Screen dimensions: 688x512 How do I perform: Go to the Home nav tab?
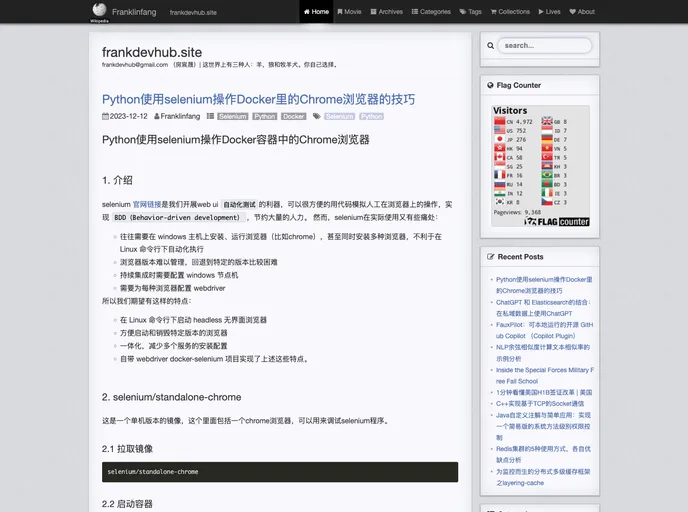pos(316,11)
